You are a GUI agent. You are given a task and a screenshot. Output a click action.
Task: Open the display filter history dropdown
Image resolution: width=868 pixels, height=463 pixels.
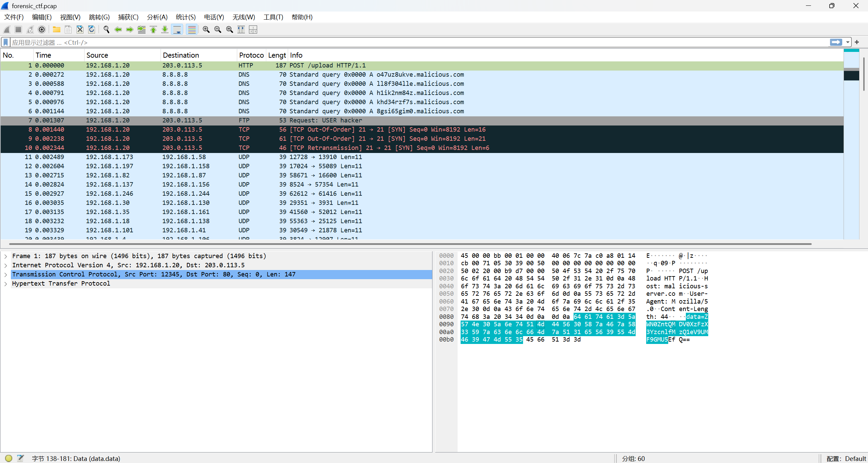(x=848, y=42)
